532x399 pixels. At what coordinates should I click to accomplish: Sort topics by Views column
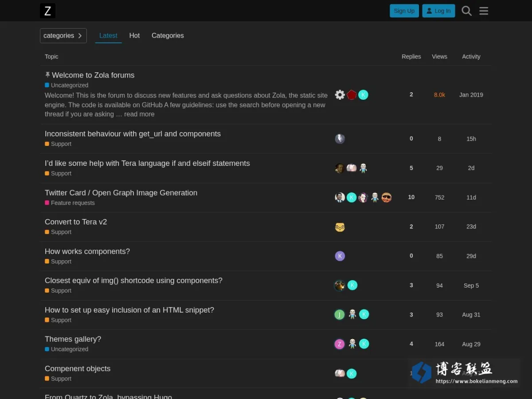pyautogui.click(x=439, y=57)
